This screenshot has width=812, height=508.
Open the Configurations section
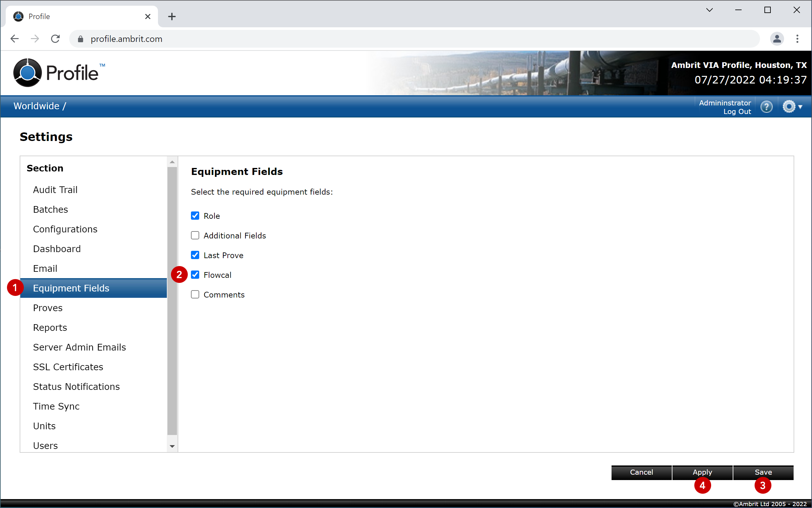pyautogui.click(x=94, y=229)
